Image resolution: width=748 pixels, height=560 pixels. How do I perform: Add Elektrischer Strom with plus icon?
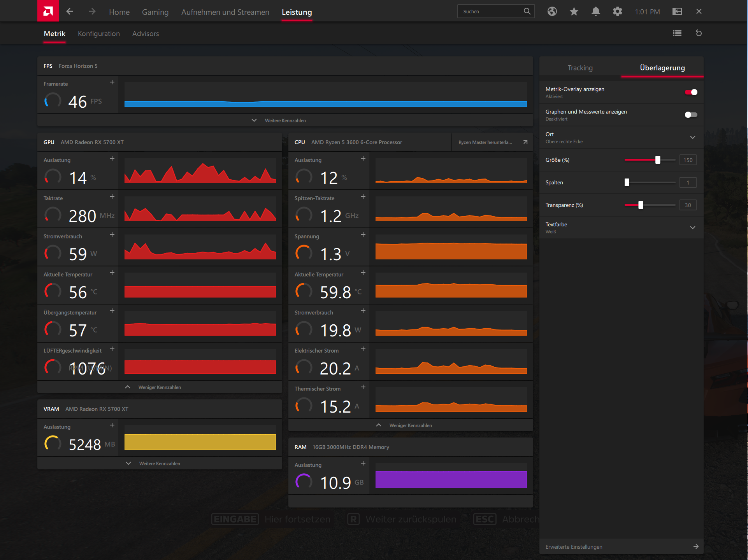(363, 349)
